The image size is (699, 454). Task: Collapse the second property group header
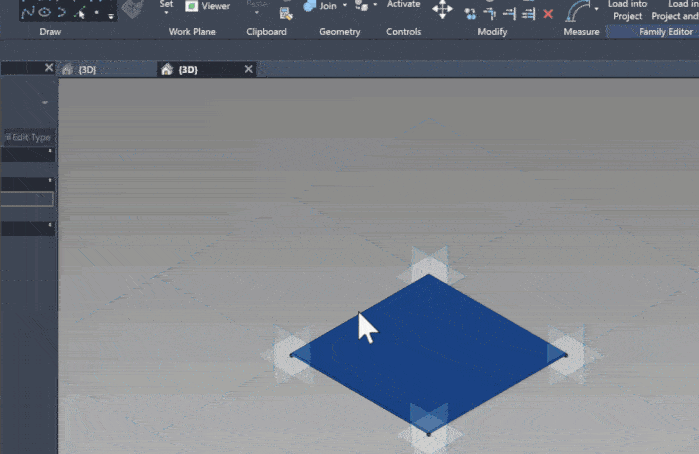(50, 180)
